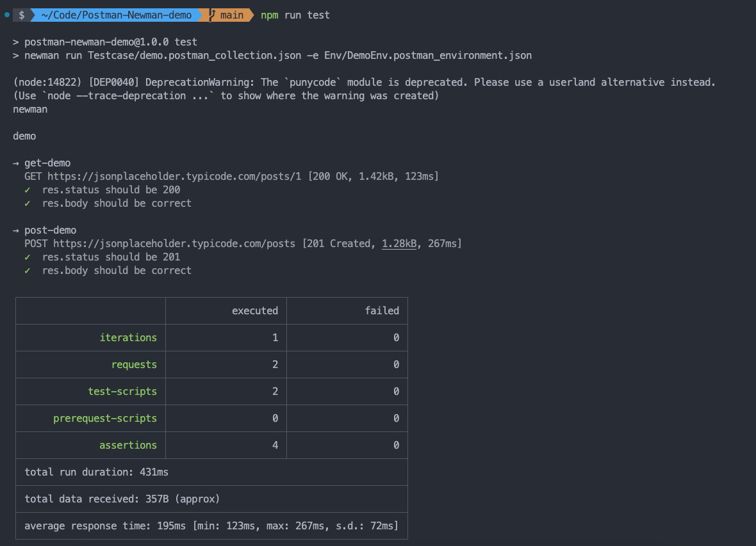Viewport: 756px width, 546px height.
Task: Click the checkmark beside res.status should be 200
Action: (x=28, y=190)
